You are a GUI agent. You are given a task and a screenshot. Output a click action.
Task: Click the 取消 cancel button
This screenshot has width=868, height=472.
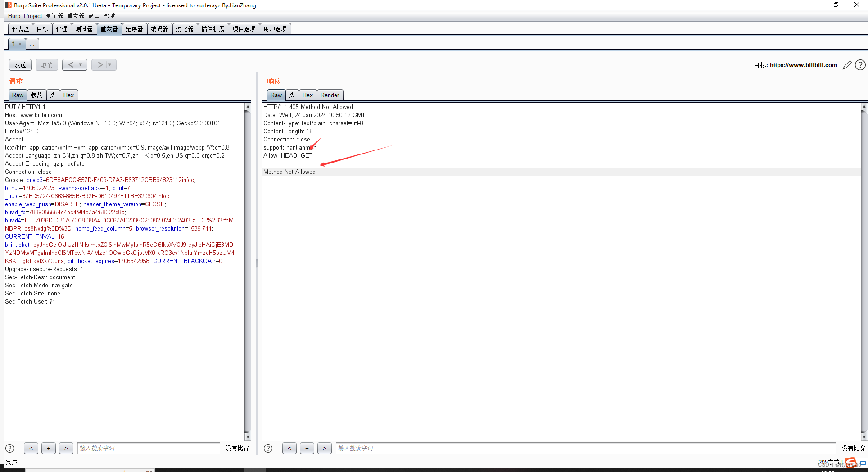point(47,65)
